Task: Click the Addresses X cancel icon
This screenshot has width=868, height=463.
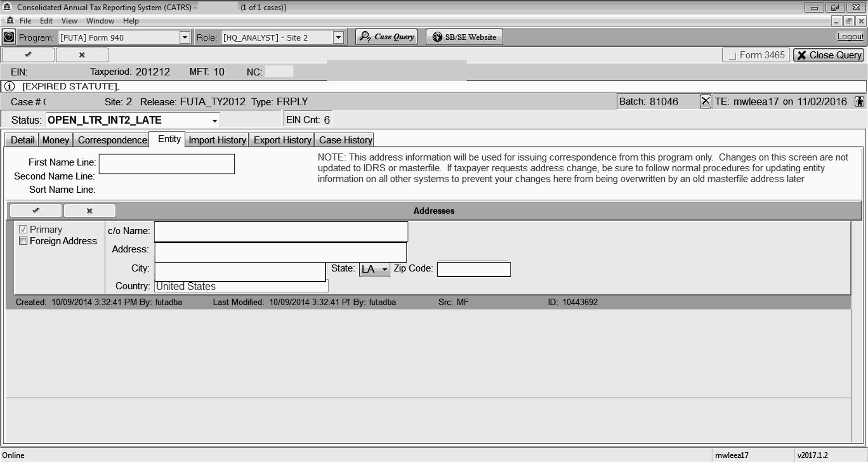Action: (90, 211)
